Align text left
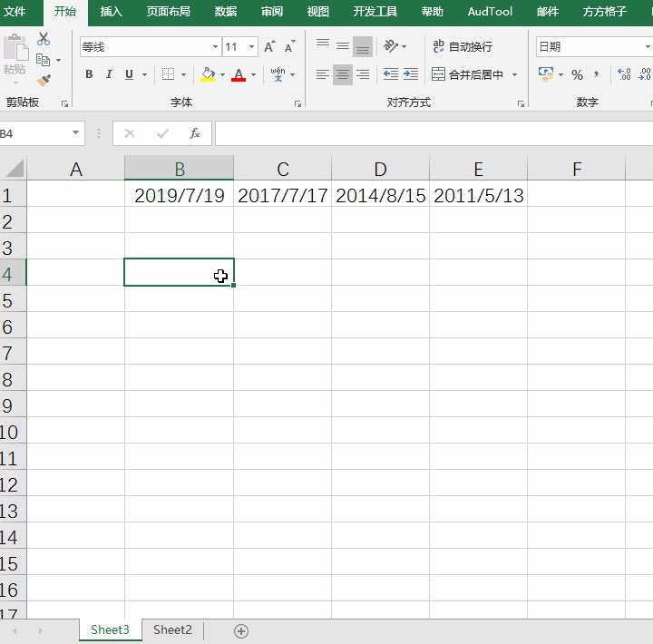653x644 pixels. pyautogui.click(x=323, y=74)
